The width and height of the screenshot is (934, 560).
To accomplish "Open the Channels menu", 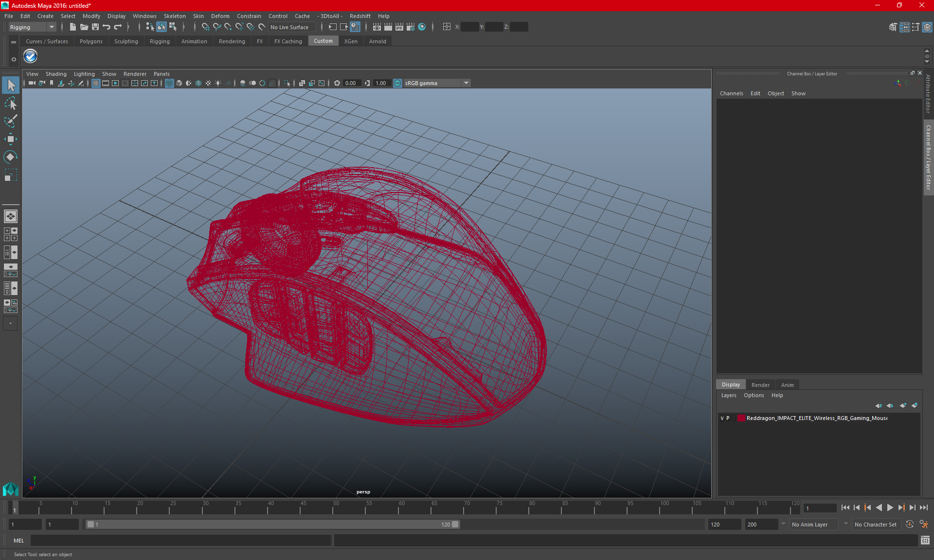I will (731, 93).
